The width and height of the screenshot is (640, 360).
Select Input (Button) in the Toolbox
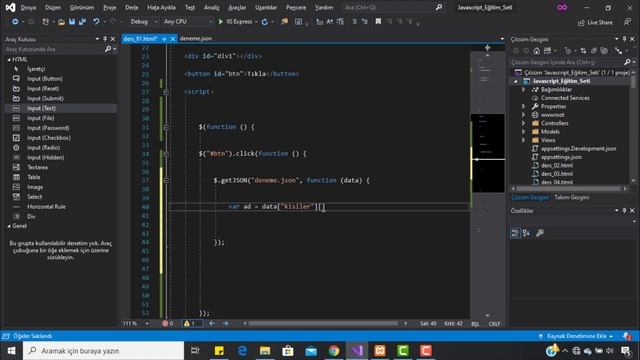45,79
